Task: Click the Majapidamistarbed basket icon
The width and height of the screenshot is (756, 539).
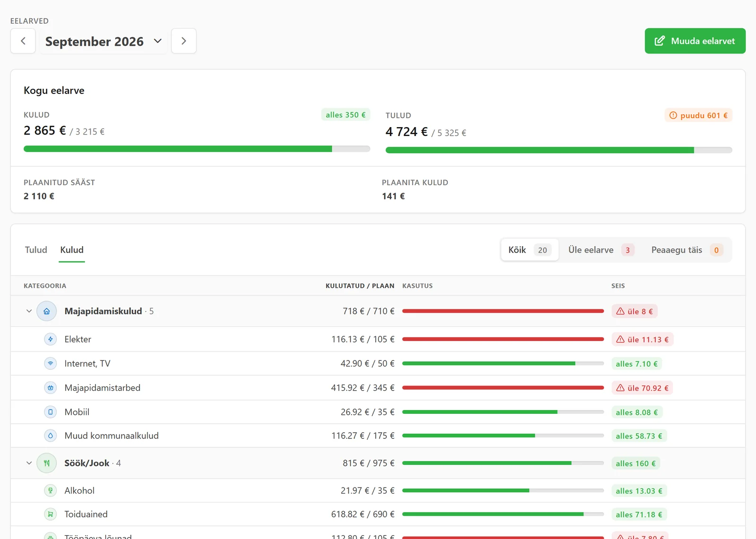Action: [x=51, y=388]
